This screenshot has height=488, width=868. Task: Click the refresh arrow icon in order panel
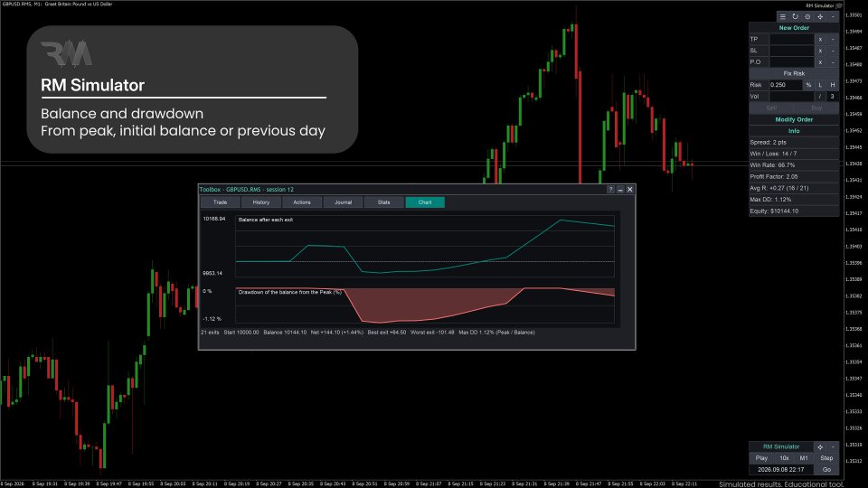tap(795, 16)
